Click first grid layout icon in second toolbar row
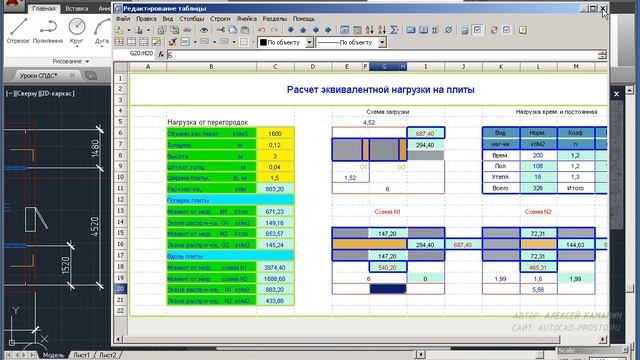640x360 pixels. click(119, 42)
